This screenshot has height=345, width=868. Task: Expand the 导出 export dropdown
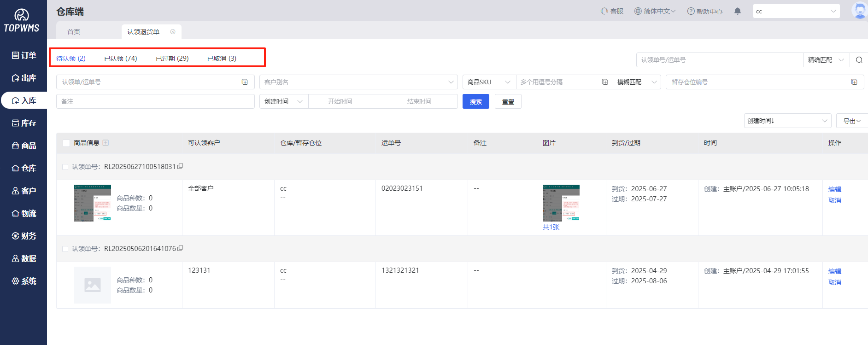tap(851, 121)
